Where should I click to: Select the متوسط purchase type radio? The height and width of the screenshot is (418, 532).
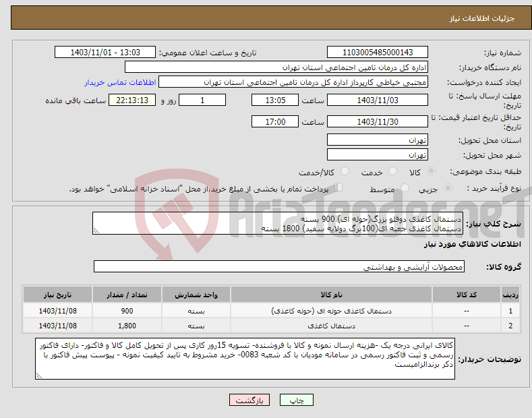coord(405,187)
